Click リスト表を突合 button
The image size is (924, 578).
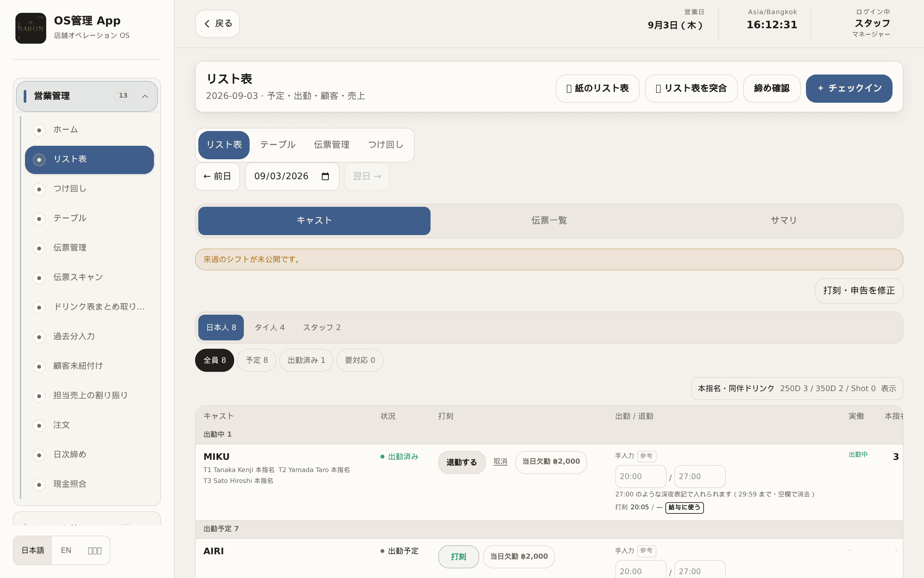[691, 88]
